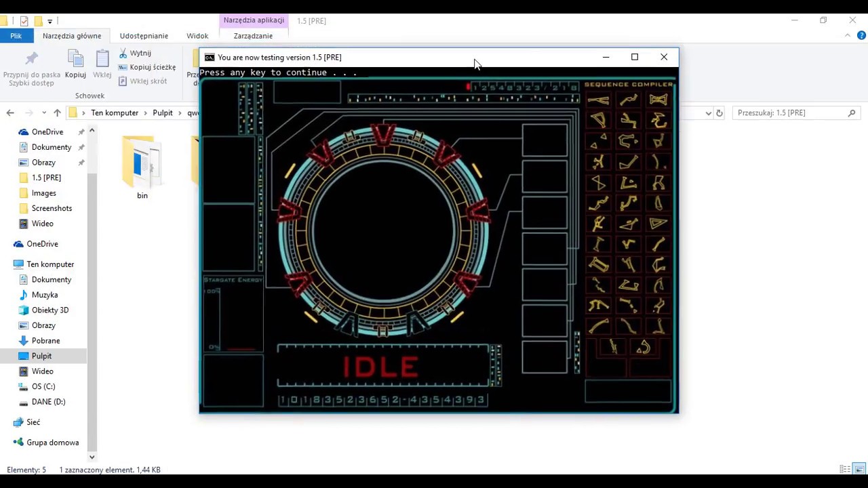
Task: Select Screenshots in the navigation pane
Action: coord(52,208)
